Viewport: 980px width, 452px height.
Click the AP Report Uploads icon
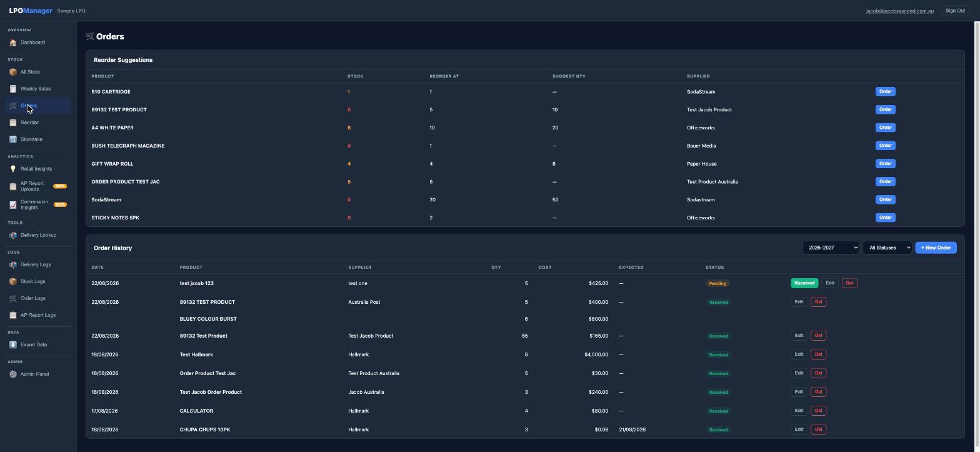13,186
